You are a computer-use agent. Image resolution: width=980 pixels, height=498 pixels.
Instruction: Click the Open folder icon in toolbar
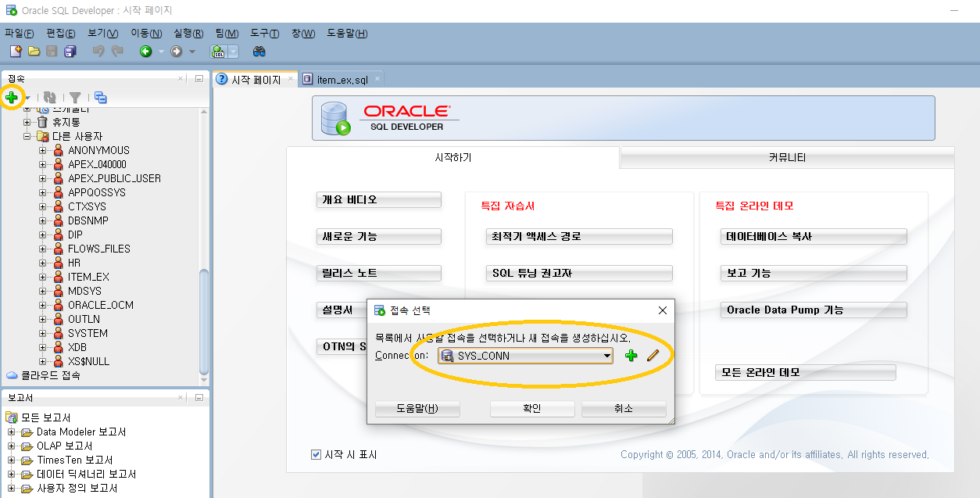(34, 51)
